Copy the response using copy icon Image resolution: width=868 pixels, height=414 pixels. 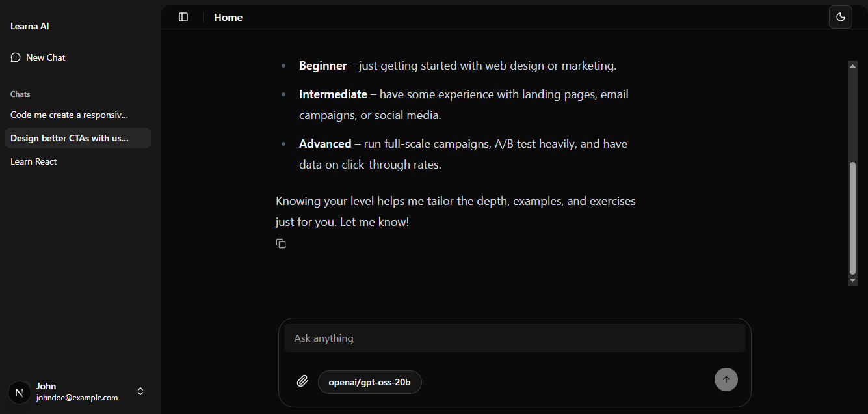point(281,243)
